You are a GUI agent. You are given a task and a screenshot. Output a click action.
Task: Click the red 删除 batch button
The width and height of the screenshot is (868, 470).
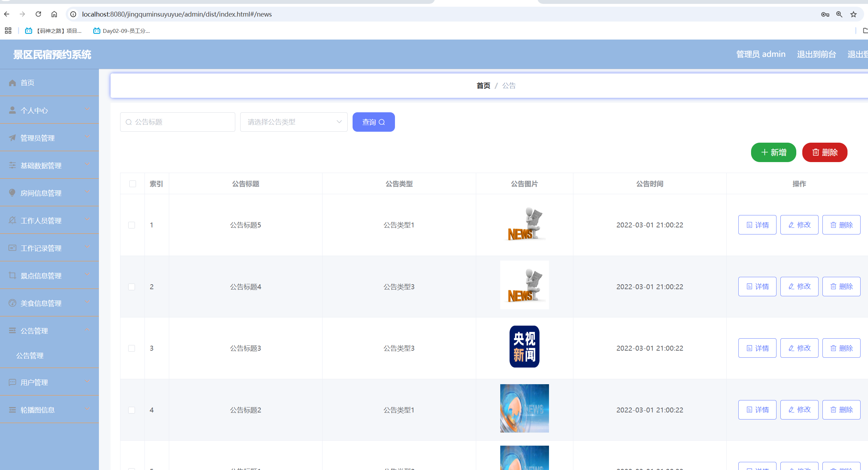(x=825, y=152)
